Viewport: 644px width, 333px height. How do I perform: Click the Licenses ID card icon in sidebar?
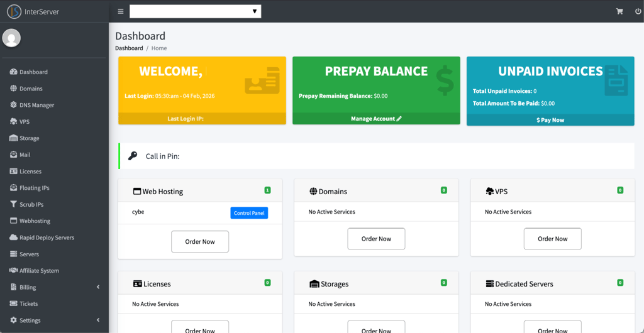pyautogui.click(x=13, y=172)
